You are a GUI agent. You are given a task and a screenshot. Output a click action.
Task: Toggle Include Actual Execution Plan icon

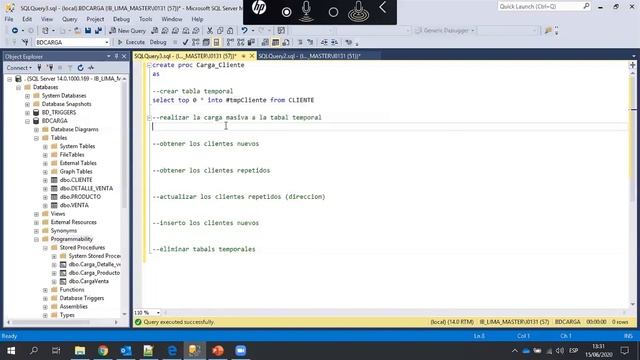[231, 42]
